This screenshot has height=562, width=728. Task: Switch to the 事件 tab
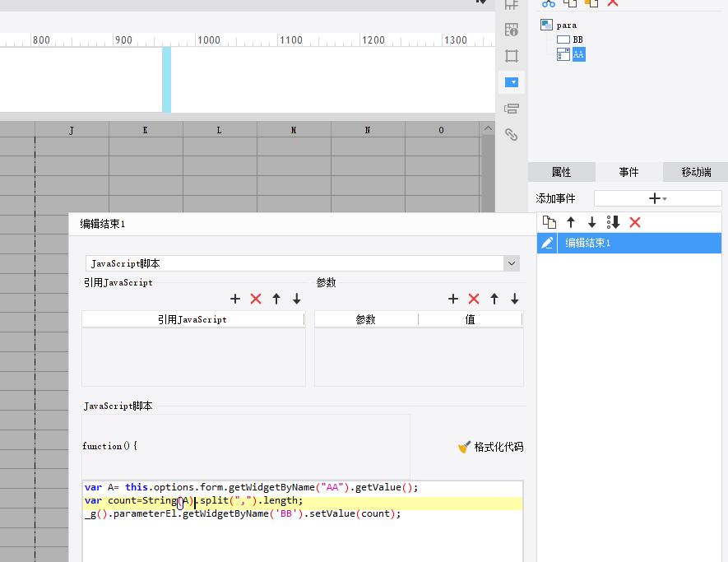tap(628, 172)
